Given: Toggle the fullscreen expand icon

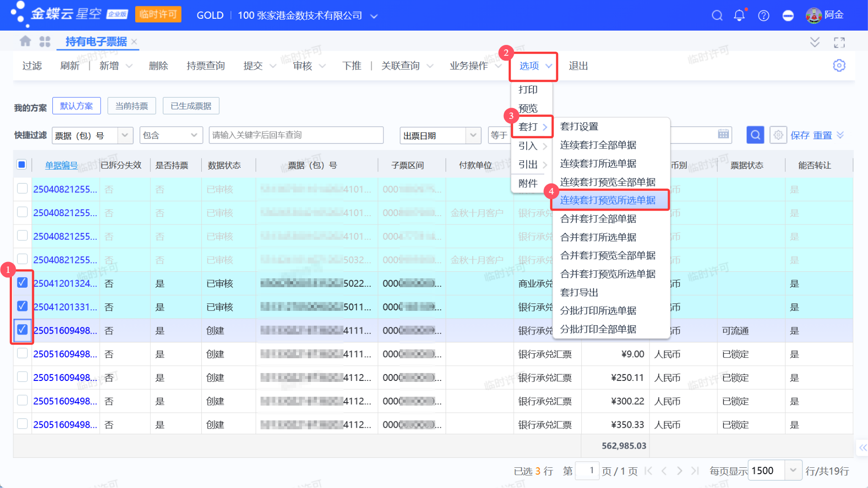Looking at the screenshot, I should [839, 42].
